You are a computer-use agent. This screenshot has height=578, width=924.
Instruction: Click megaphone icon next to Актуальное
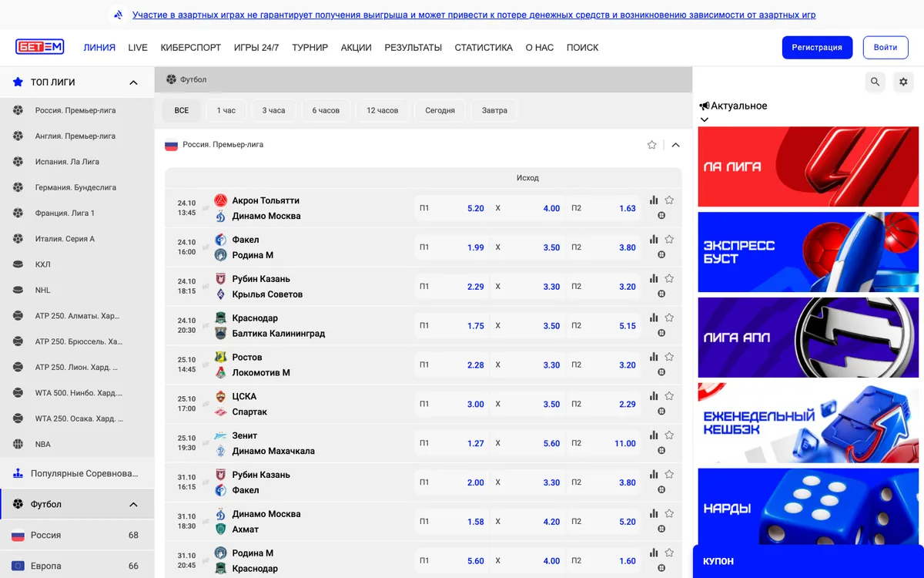click(x=704, y=106)
